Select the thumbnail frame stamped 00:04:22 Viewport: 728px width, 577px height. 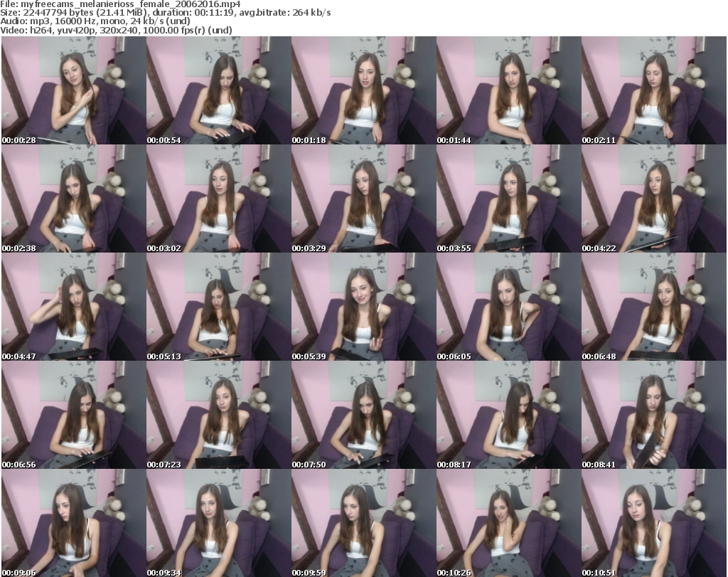(654, 198)
